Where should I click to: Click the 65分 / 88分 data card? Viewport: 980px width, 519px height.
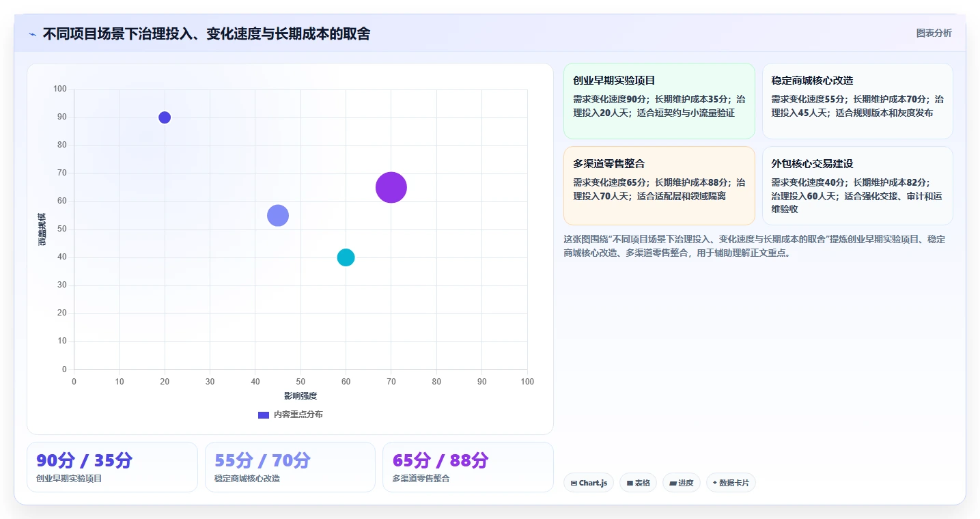468,467
